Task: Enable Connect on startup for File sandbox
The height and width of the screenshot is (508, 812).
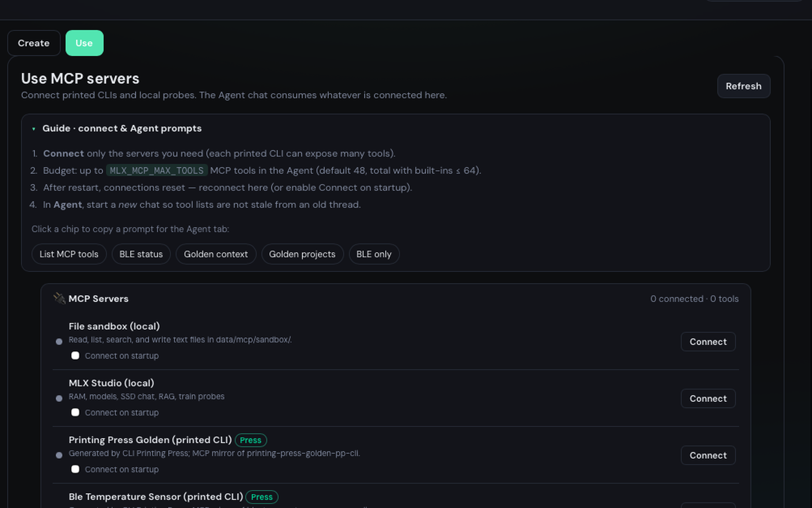Action: 75,356
